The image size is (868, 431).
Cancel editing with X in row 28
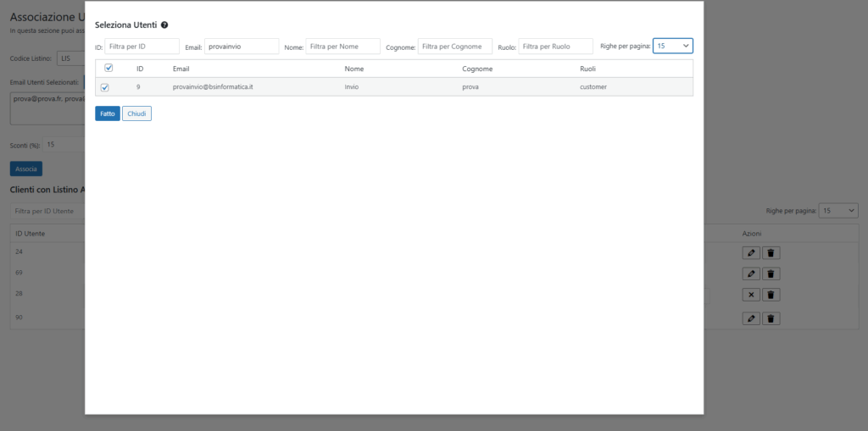tap(751, 295)
